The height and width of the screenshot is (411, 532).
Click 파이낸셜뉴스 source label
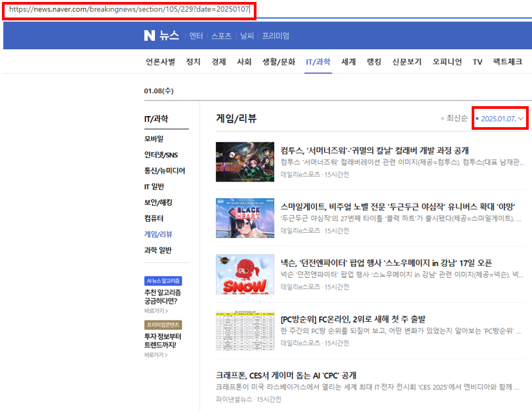(x=234, y=399)
